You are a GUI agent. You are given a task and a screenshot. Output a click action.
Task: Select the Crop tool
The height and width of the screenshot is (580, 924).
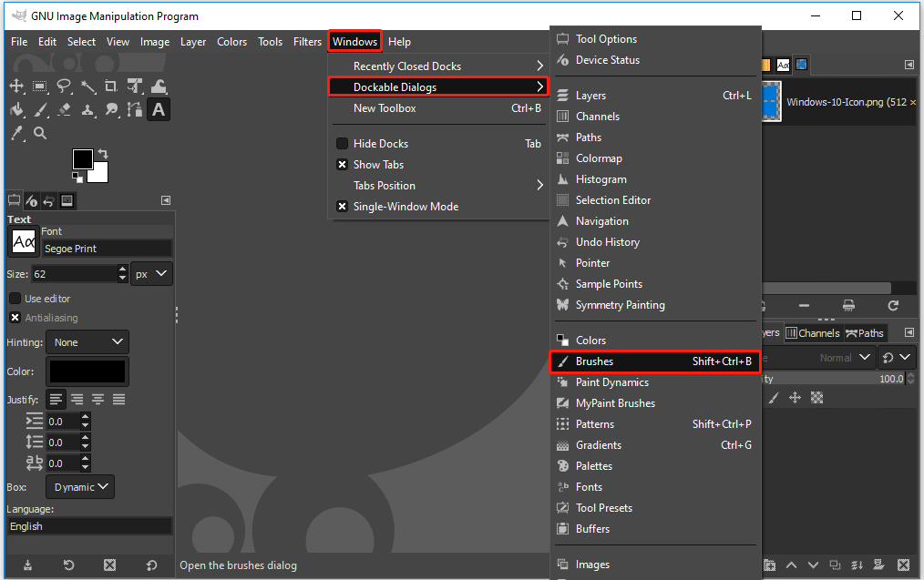[x=111, y=86]
